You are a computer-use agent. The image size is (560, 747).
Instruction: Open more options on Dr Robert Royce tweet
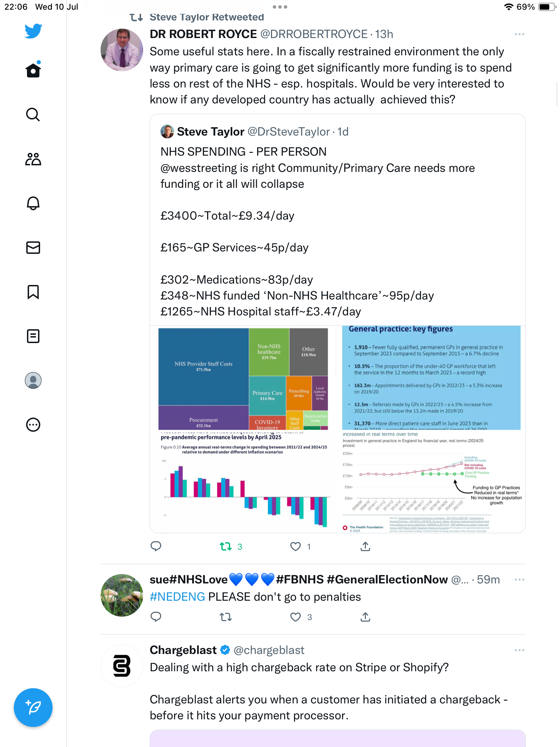tap(519, 34)
